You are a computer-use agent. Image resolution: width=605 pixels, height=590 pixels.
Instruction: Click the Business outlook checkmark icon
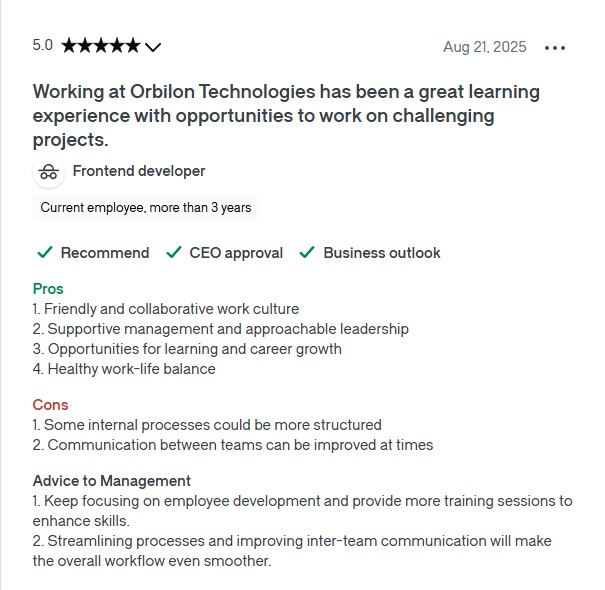[307, 253]
